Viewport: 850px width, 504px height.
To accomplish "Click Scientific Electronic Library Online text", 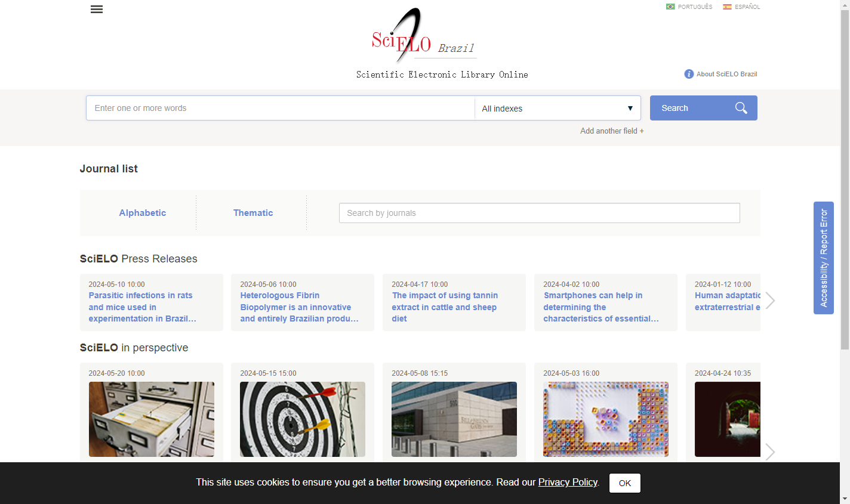I will [442, 75].
